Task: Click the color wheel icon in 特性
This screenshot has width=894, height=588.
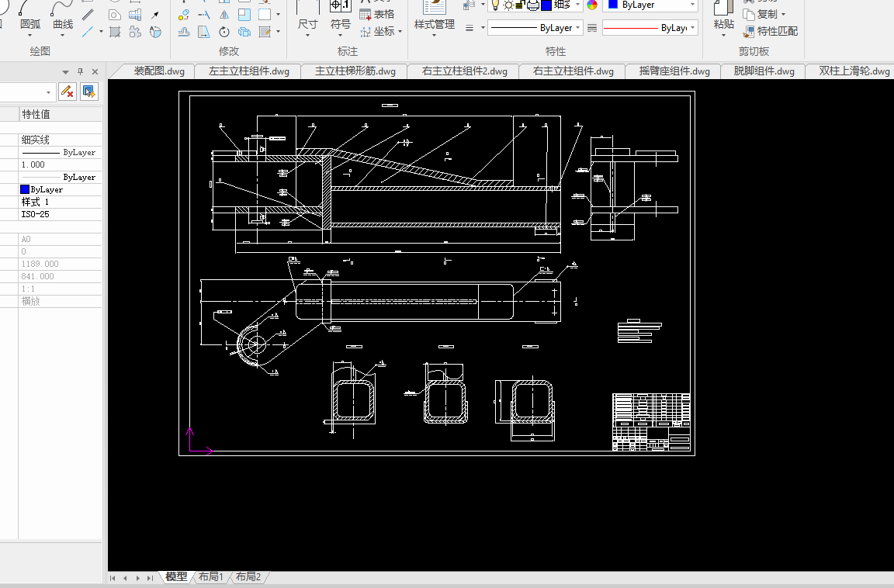Action: click(592, 5)
